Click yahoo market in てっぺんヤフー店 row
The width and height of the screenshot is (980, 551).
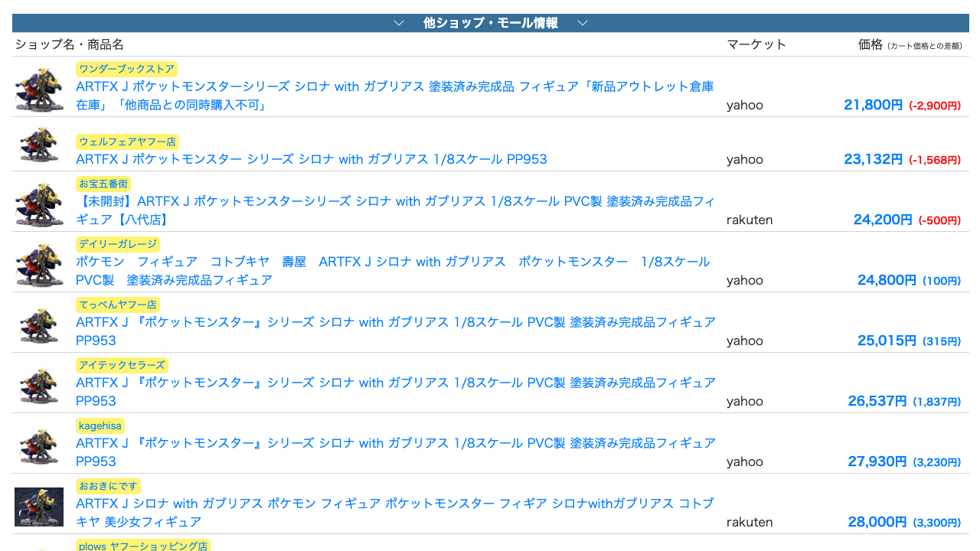[745, 341]
